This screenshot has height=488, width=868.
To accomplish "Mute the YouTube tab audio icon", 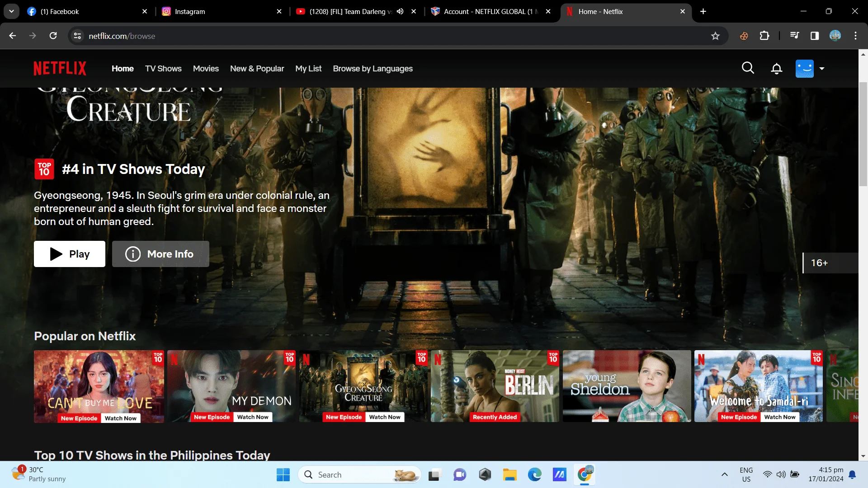I will [x=400, y=11].
